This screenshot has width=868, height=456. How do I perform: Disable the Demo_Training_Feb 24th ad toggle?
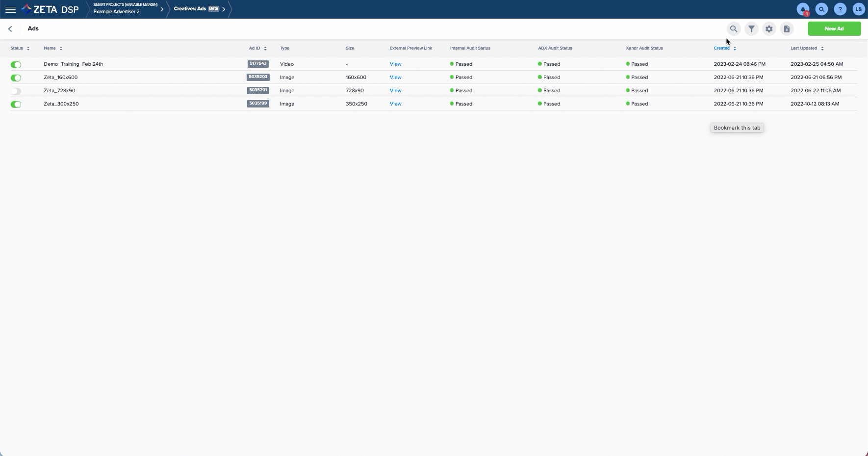pyautogui.click(x=16, y=64)
